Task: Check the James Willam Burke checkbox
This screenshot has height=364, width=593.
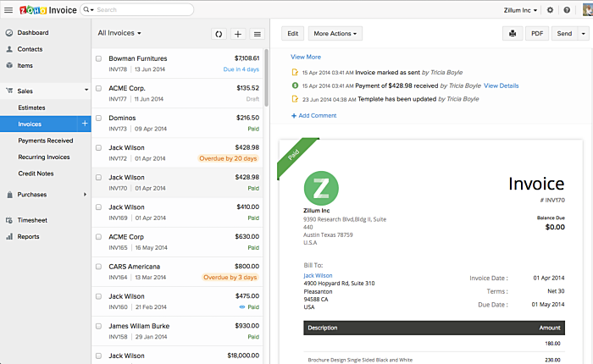Action: point(99,326)
